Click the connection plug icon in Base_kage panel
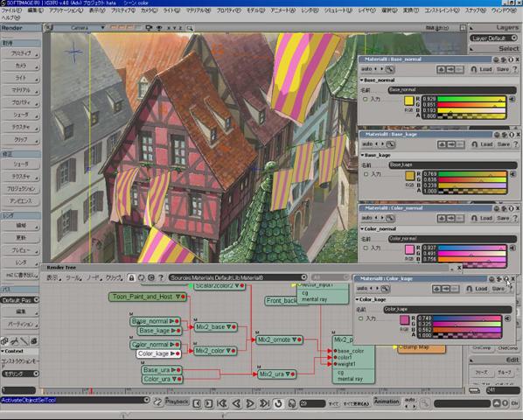The height and width of the screenshot is (420, 523). click(513, 174)
